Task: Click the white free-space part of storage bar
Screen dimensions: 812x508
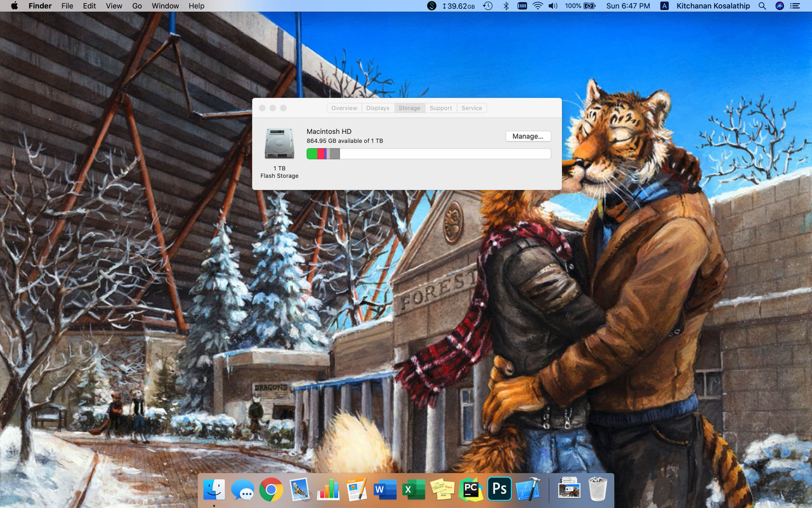Action: coord(445,154)
